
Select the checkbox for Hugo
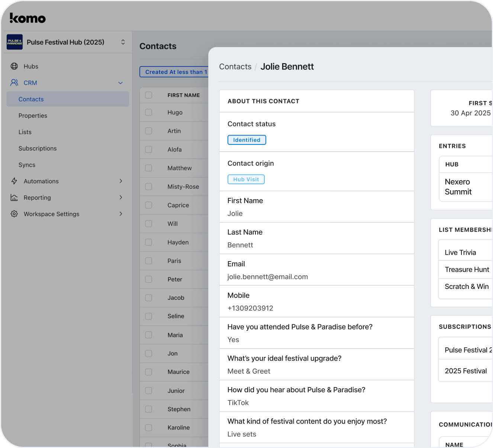[x=149, y=112]
